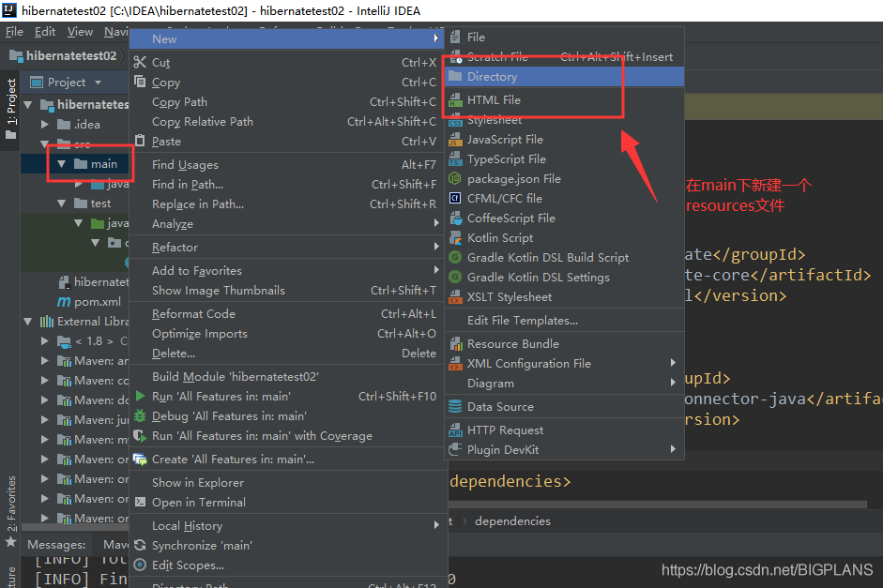Image resolution: width=883 pixels, height=588 pixels.
Task: Click the CFML/CFC file icon
Action: click(455, 198)
